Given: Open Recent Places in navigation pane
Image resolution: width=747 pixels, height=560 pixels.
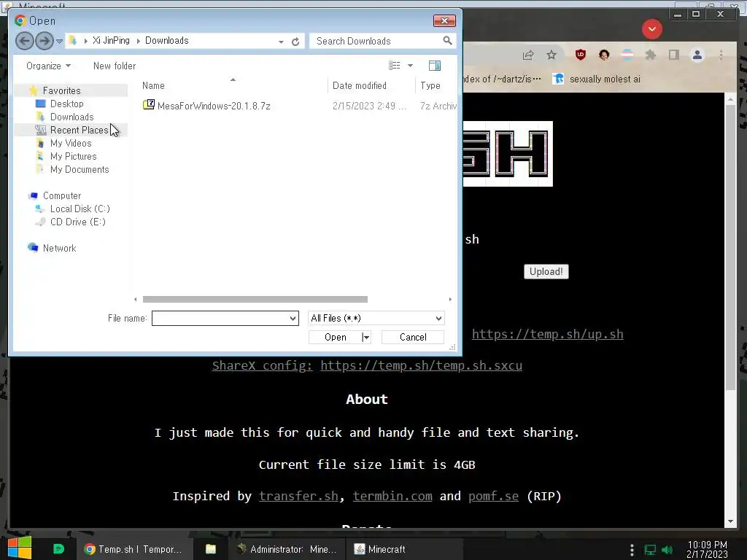Looking at the screenshot, I should click(79, 130).
